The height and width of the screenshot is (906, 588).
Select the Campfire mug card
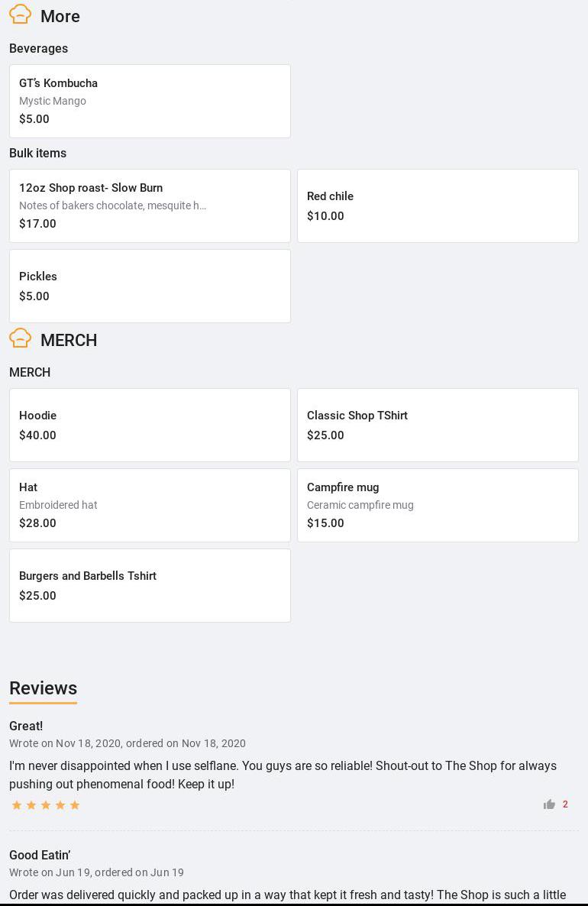(438, 505)
